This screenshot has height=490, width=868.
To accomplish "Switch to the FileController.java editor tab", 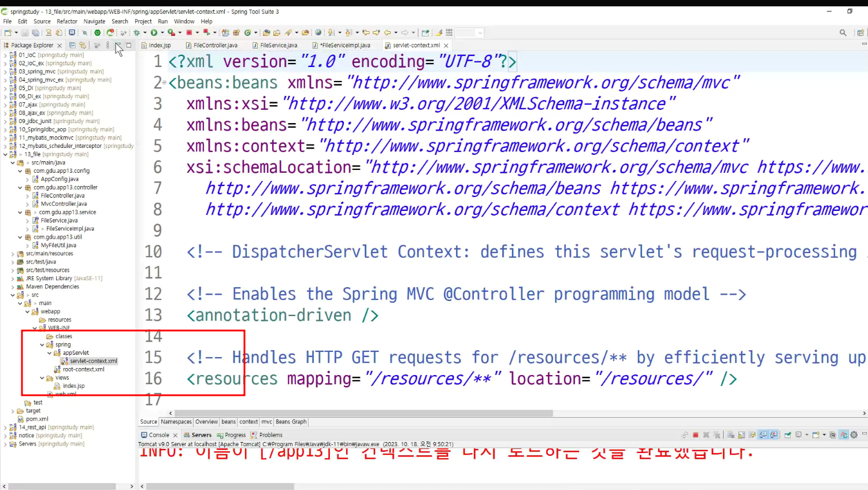I will [212, 45].
